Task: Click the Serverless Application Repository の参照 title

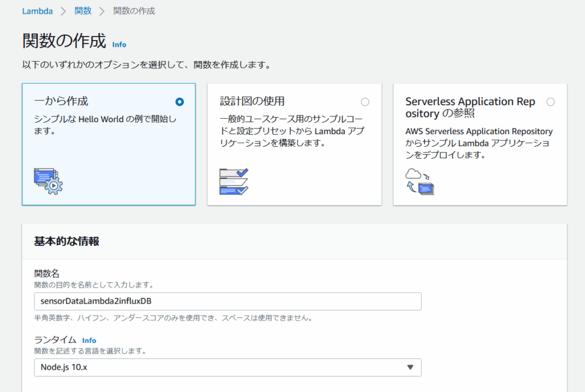Action: coord(470,107)
